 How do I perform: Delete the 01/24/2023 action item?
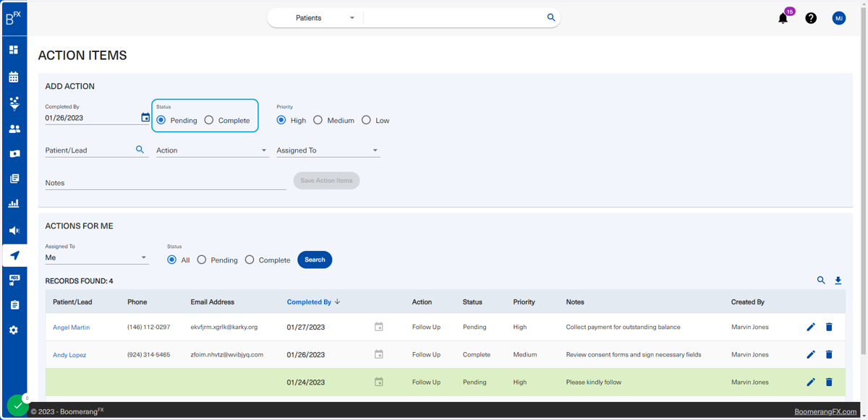829,382
